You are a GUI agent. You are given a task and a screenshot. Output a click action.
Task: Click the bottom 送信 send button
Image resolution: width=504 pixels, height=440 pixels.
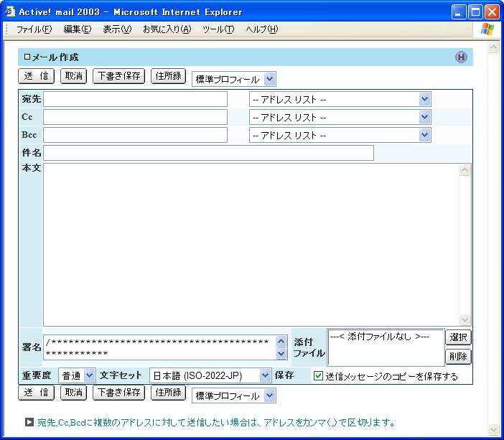[x=37, y=393]
